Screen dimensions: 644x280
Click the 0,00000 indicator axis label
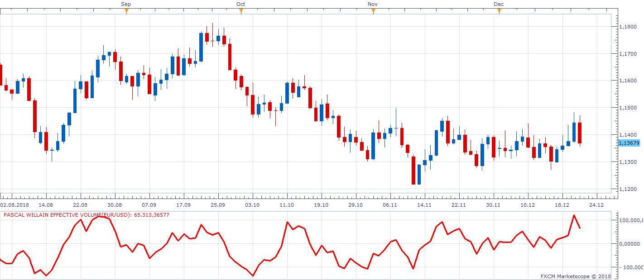click(630, 244)
